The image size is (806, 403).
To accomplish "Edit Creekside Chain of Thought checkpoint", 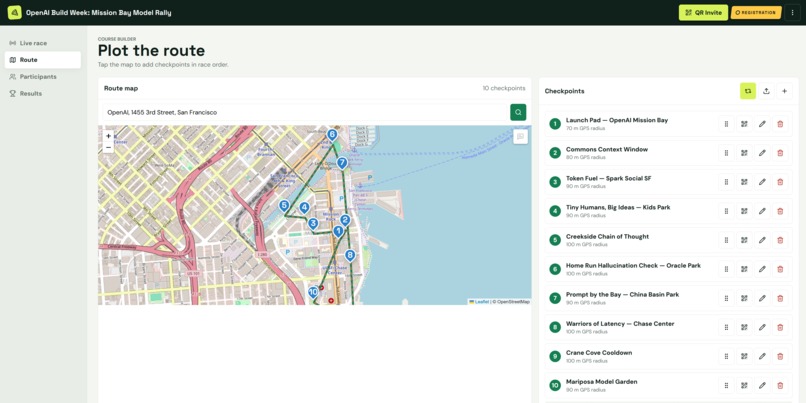I will tap(762, 240).
